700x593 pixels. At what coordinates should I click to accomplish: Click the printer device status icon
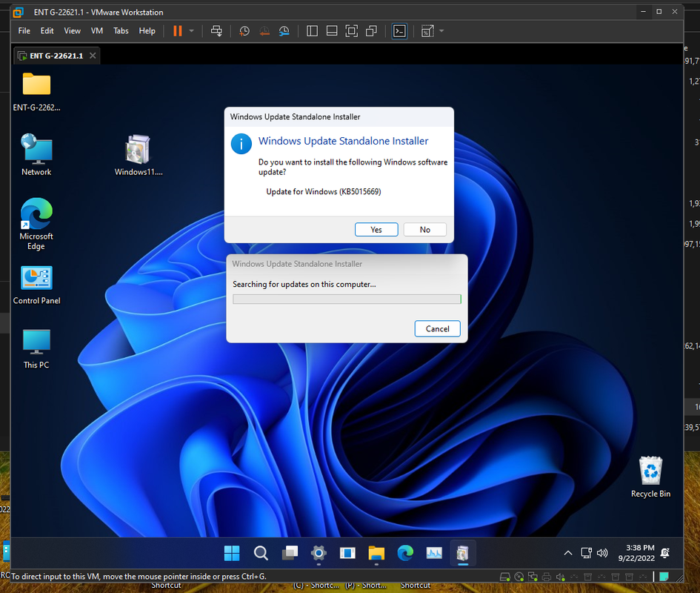(547, 577)
